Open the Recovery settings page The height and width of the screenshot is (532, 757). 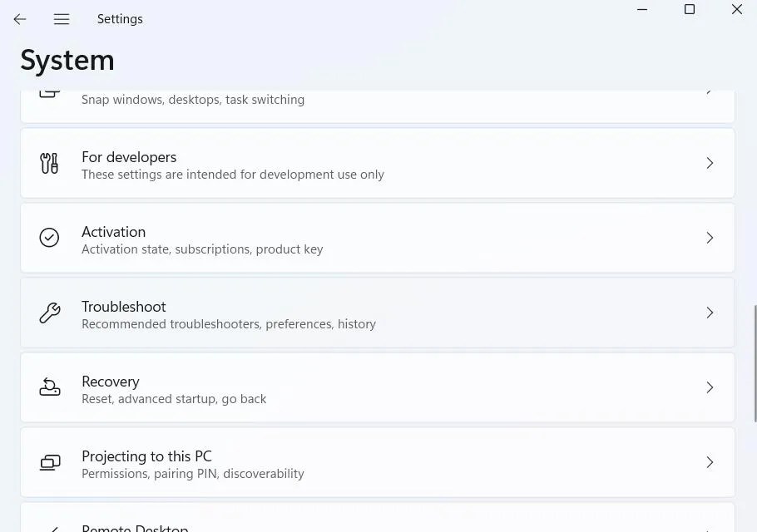pyautogui.click(x=378, y=387)
